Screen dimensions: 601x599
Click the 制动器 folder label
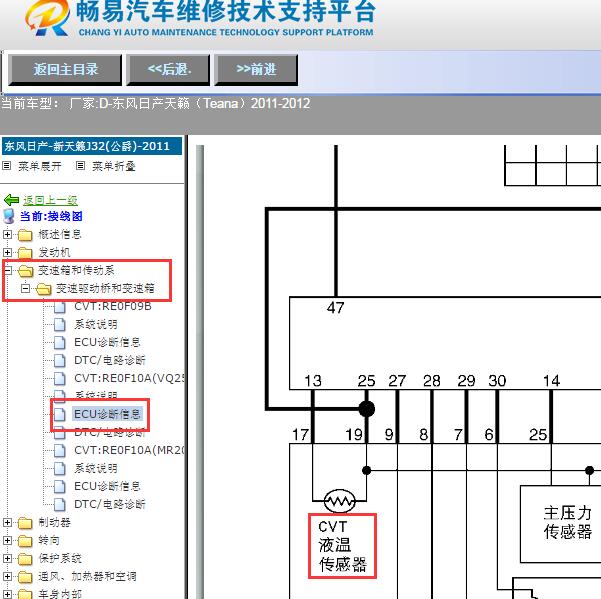point(54,523)
